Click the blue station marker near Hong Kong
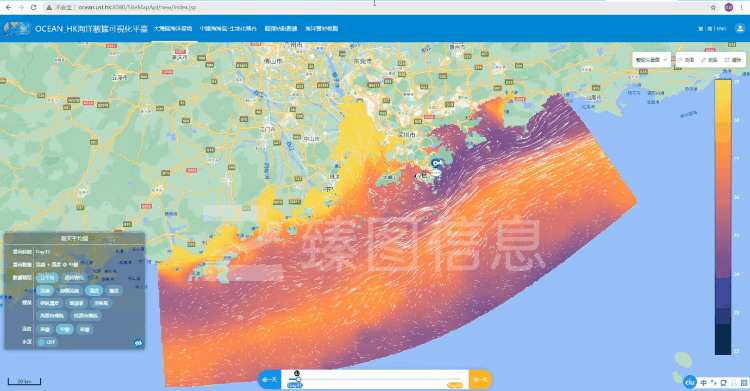This screenshot has height=391, width=750. pos(435,164)
